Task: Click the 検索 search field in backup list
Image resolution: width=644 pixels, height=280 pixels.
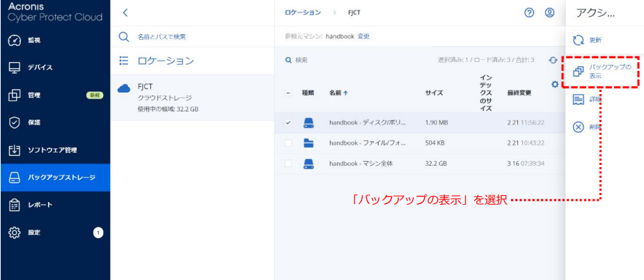Action: pyautogui.click(x=334, y=61)
